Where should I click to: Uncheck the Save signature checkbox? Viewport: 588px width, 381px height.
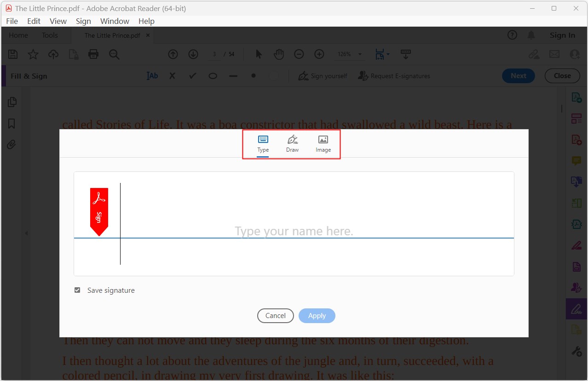(77, 290)
